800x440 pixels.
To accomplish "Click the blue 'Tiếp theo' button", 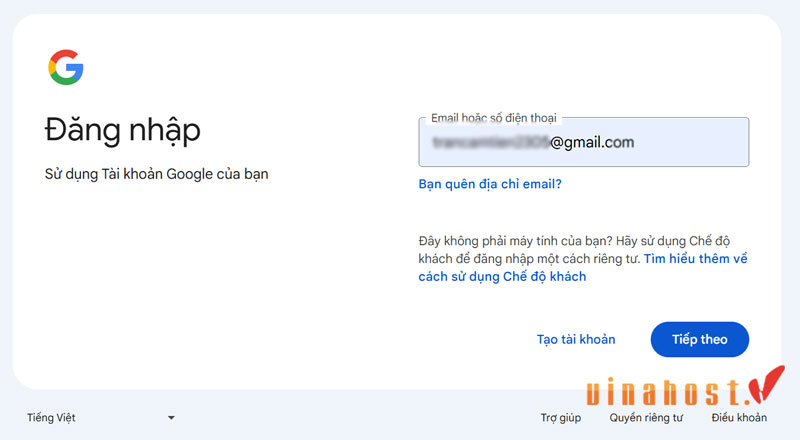I will 699,339.
